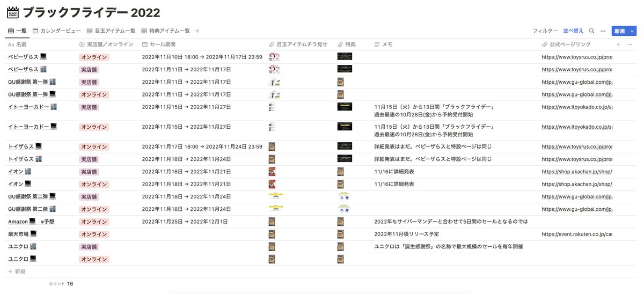This screenshot has height=294, width=644.
Task: Open gu-global link in GU感謝祭 第一弾 実店舗 row
Action: pyautogui.click(x=577, y=82)
